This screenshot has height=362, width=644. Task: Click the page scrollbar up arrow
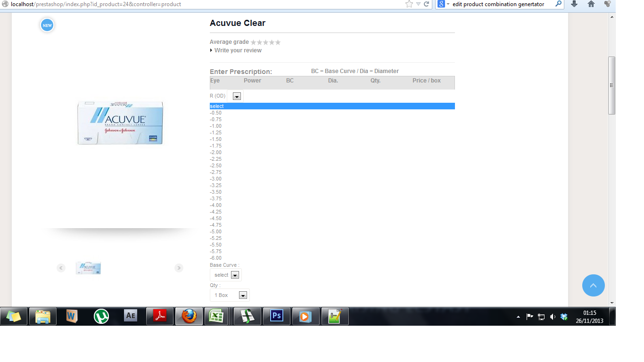click(x=612, y=16)
